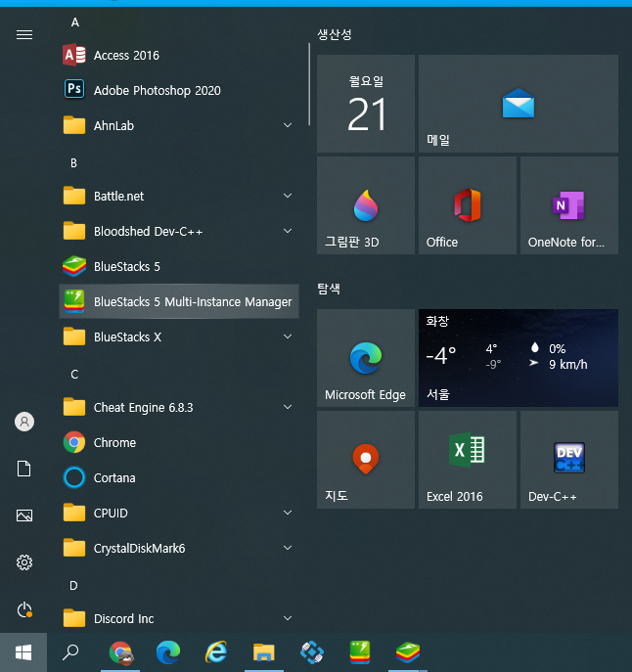Image resolution: width=632 pixels, height=672 pixels.
Task: Launch Adobe Photoshop 2020
Action: [x=179, y=90]
